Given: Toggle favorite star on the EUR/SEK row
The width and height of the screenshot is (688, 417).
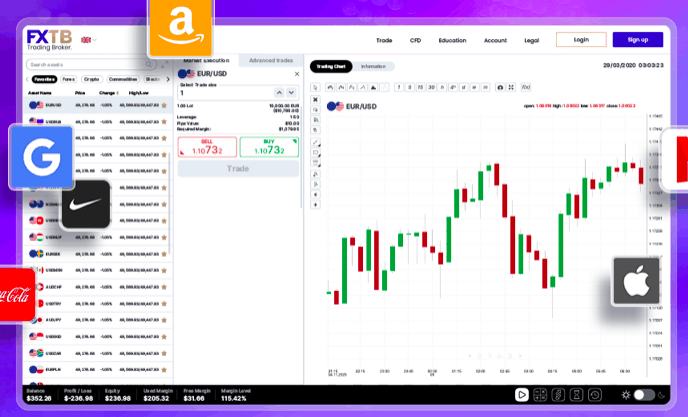Looking at the screenshot, I should 164,254.
